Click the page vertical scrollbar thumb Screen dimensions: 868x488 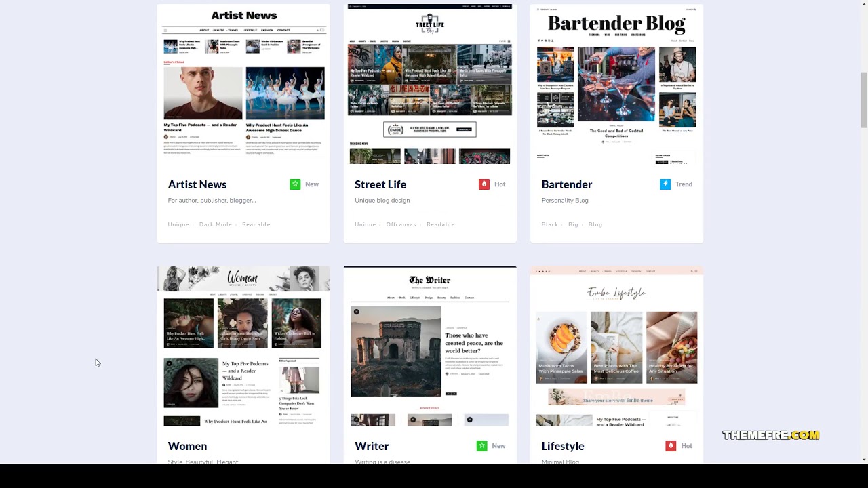(864, 99)
